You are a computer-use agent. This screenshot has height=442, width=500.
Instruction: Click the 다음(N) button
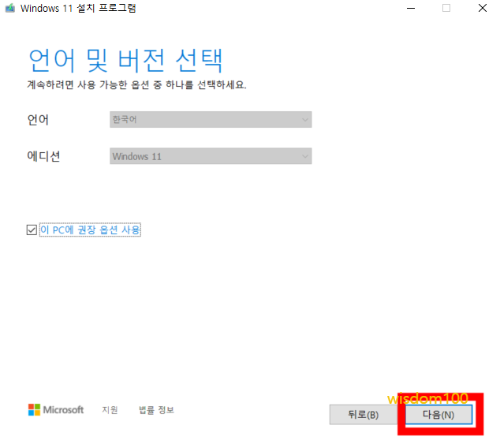(439, 415)
